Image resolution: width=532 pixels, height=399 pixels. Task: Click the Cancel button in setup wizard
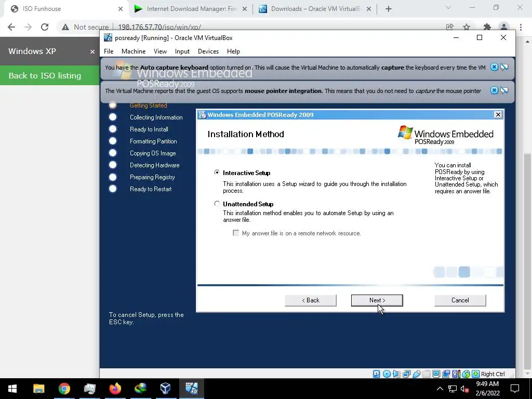tap(460, 300)
